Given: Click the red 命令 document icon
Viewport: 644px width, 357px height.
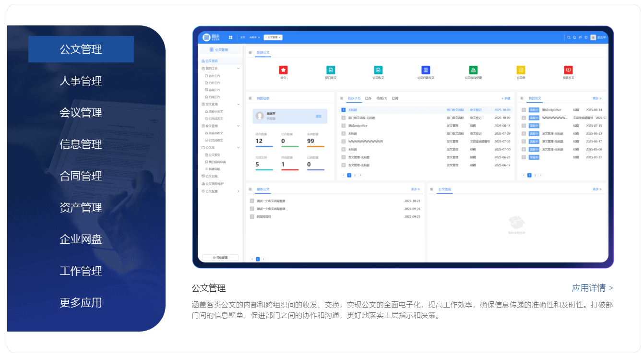Looking at the screenshot, I should coord(283,70).
